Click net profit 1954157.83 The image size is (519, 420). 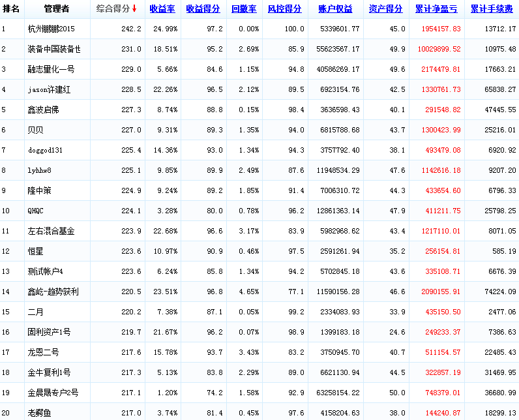[441, 29]
